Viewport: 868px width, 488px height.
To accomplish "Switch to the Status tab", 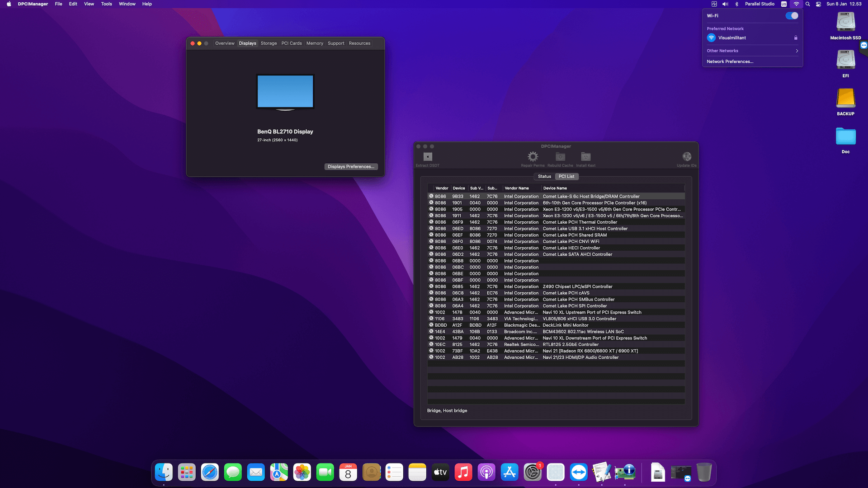I will (544, 177).
